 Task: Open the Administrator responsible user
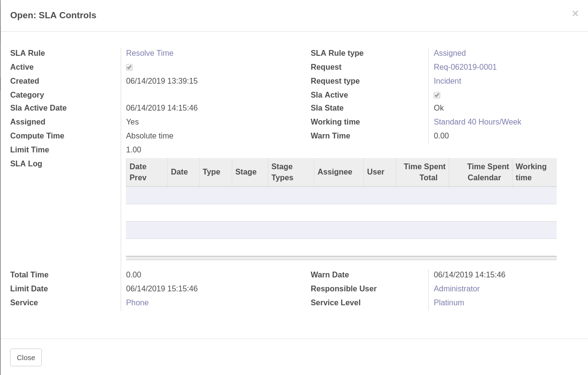(x=456, y=288)
